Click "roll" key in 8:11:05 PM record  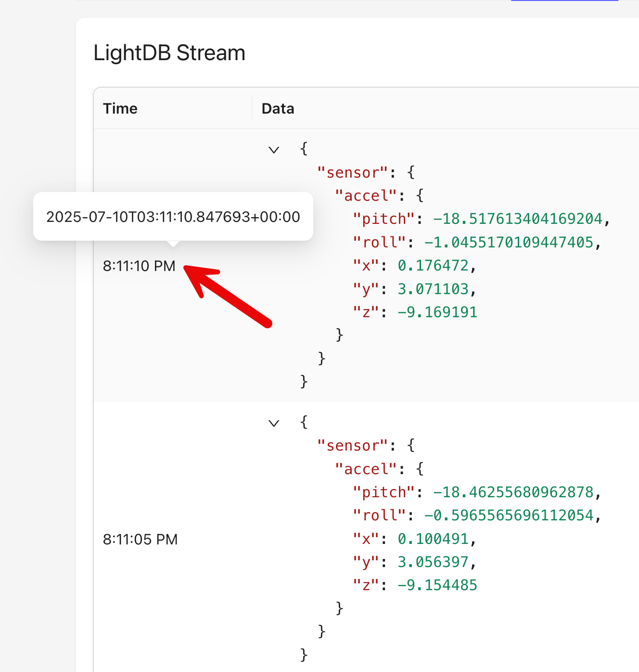(379, 516)
